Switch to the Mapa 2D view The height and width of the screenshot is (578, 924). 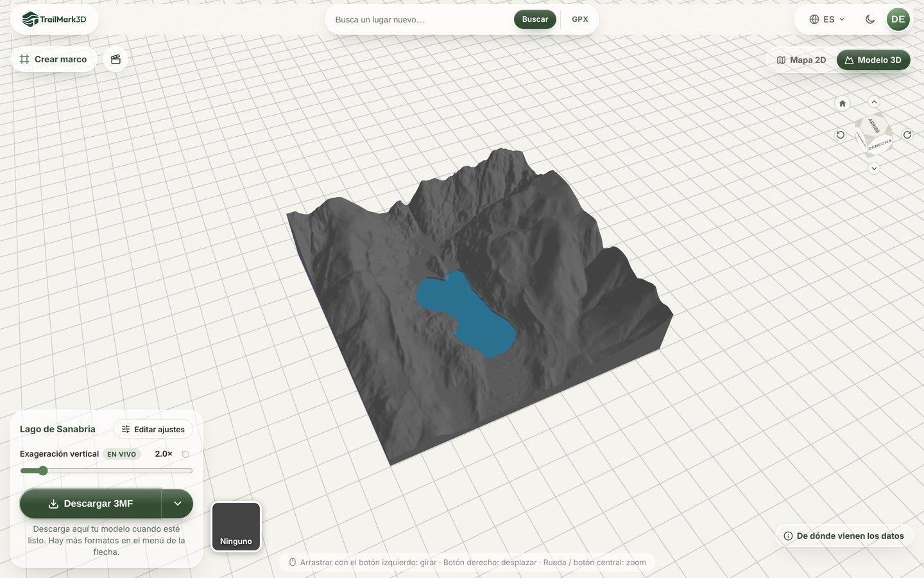coord(801,60)
